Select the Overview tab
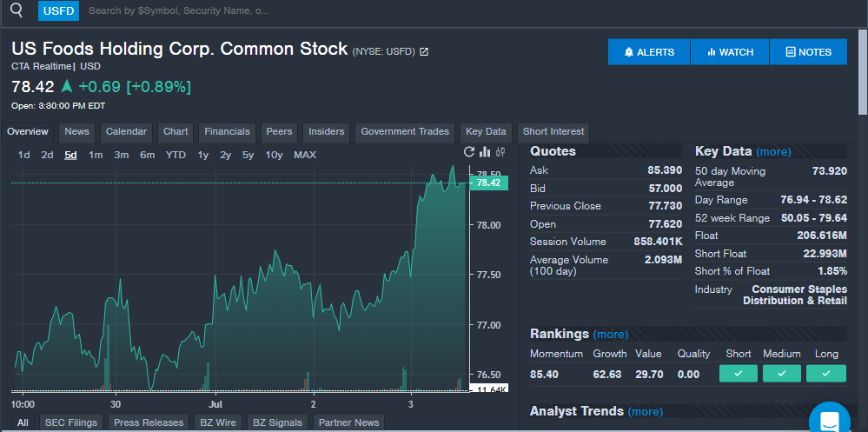This screenshot has height=432, width=868. coord(28,132)
